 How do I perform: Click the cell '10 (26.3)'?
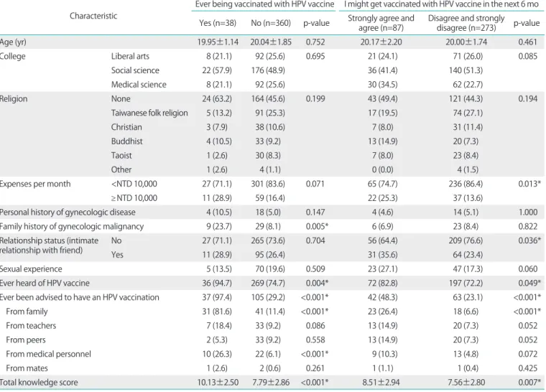(x=217, y=354)
